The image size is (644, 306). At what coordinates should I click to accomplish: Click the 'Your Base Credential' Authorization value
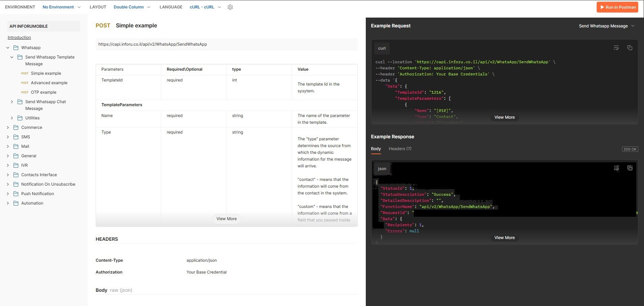pyautogui.click(x=207, y=272)
